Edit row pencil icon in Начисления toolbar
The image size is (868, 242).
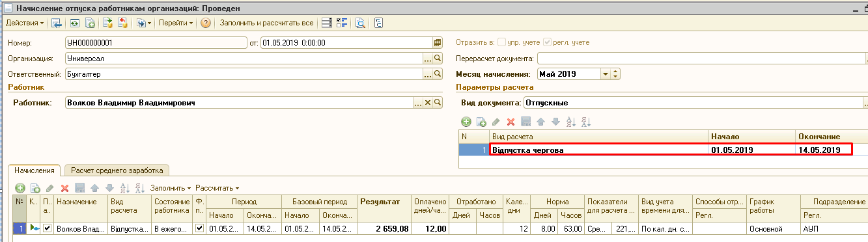click(x=49, y=188)
